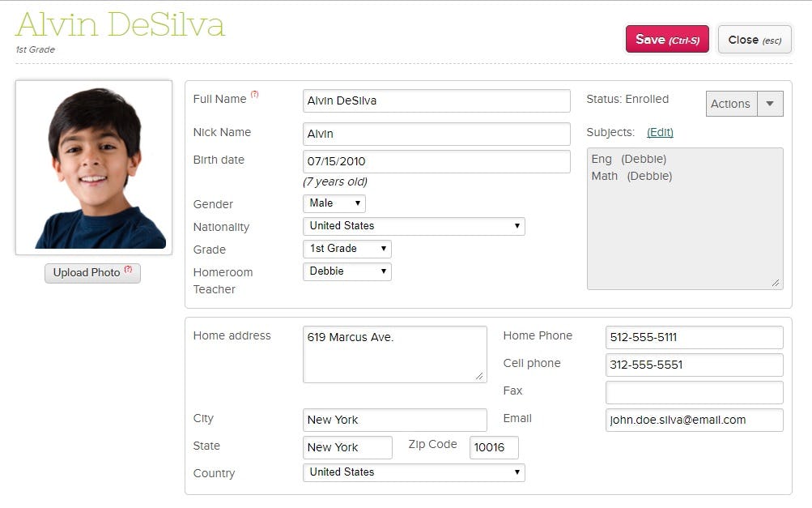The width and height of the screenshot is (812, 508).
Task: Click the Zip Code field
Action: click(x=493, y=447)
